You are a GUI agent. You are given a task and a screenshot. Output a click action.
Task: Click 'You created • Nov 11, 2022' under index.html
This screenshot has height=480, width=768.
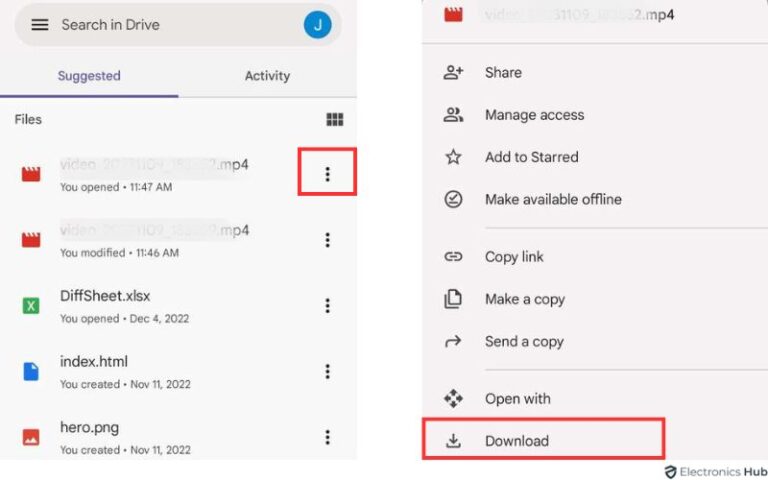[x=125, y=384]
